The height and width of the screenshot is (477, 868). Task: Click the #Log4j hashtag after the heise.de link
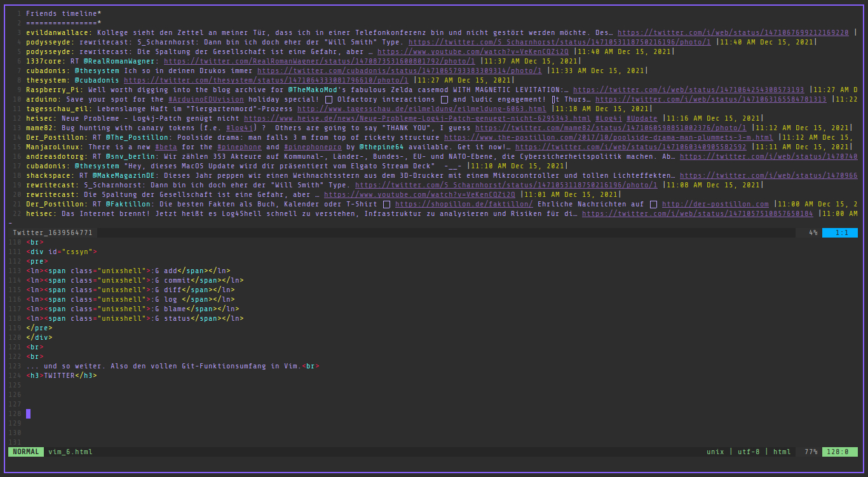point(608,118)
